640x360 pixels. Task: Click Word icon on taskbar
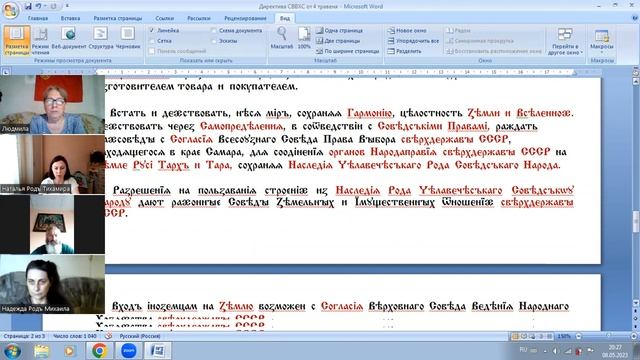(158, 351)
